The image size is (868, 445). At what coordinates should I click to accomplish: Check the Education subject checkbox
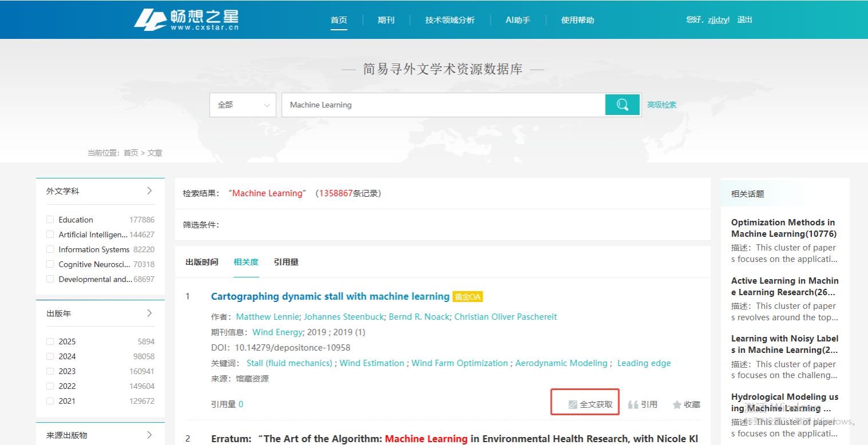pos(50,220)
